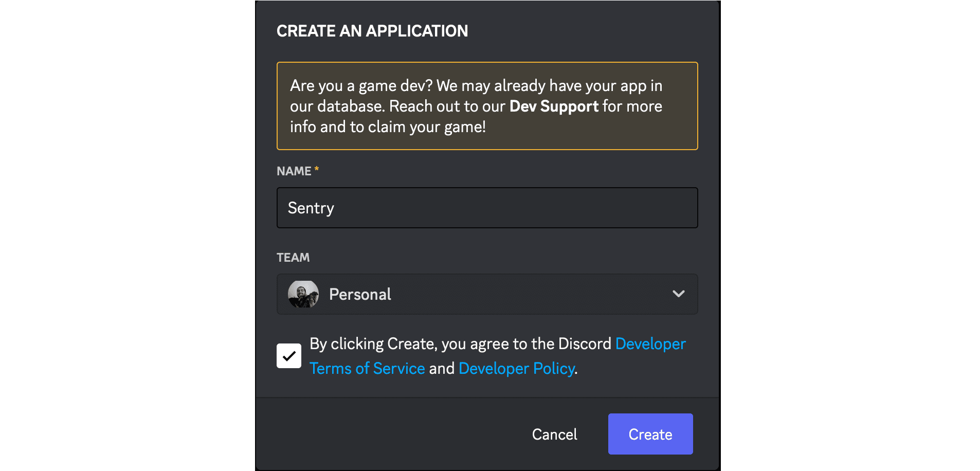Click the Name input containing 'Sentry'
Screen dimensions: 980x471
click(x=487, y=208)
